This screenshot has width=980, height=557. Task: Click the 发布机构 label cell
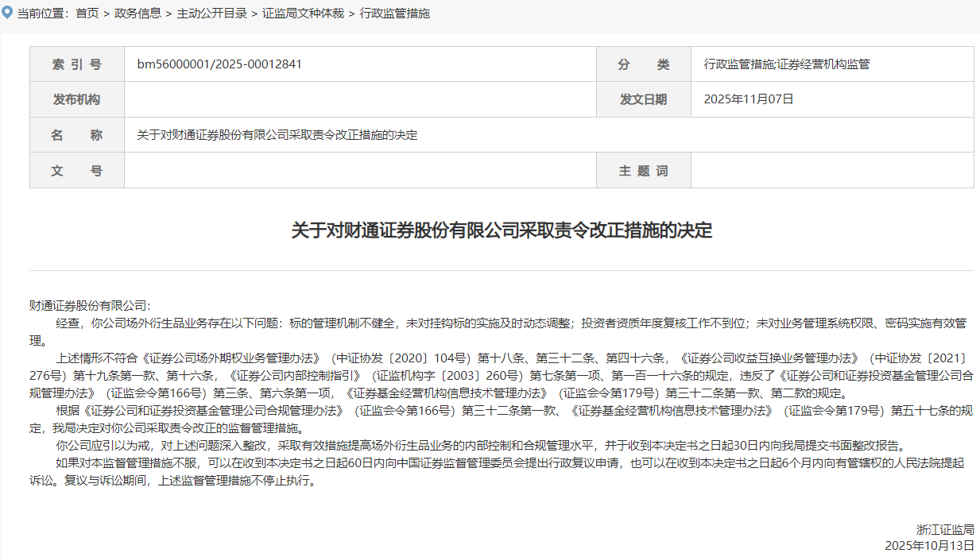pos(77,99)
